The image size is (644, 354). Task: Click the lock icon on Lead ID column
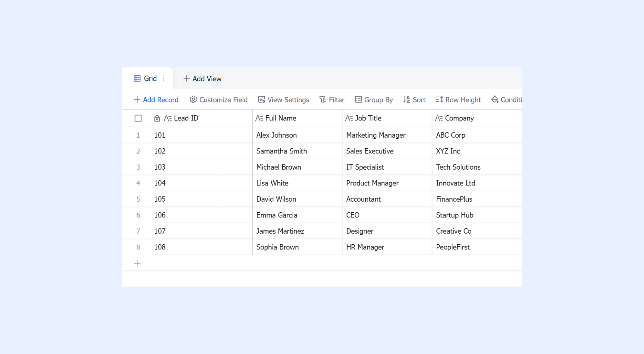pos(157,118)
